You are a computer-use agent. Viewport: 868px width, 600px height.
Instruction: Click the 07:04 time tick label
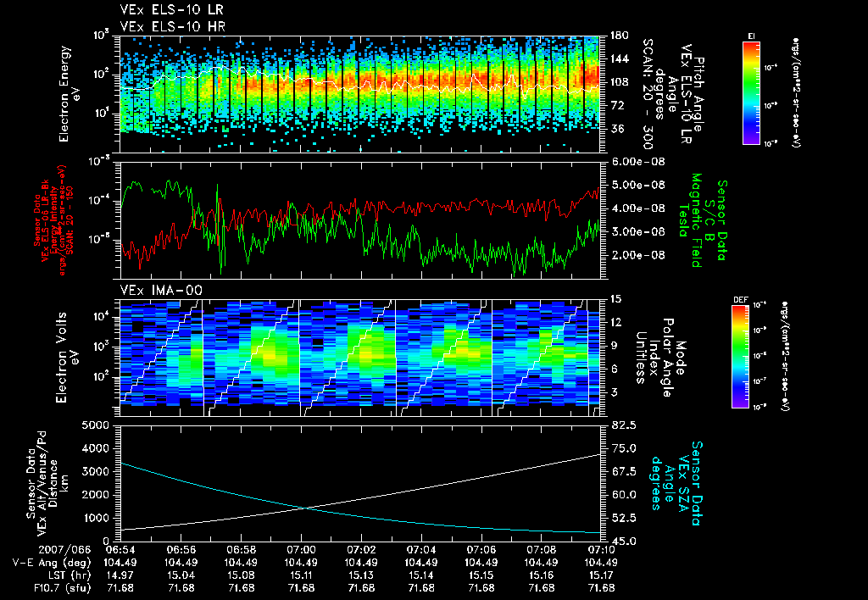(421, 550)
